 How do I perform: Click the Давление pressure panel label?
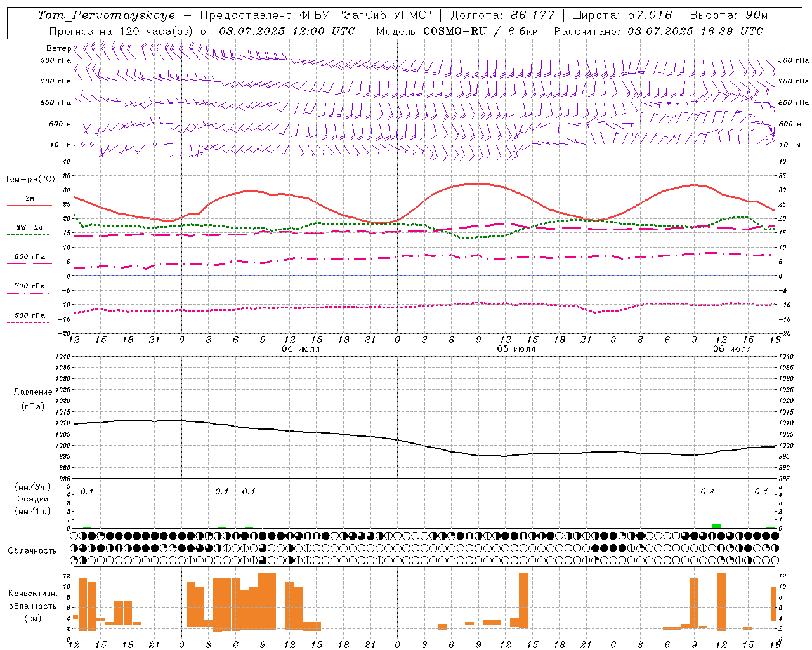pyautogui.click(x=33, y=392)
